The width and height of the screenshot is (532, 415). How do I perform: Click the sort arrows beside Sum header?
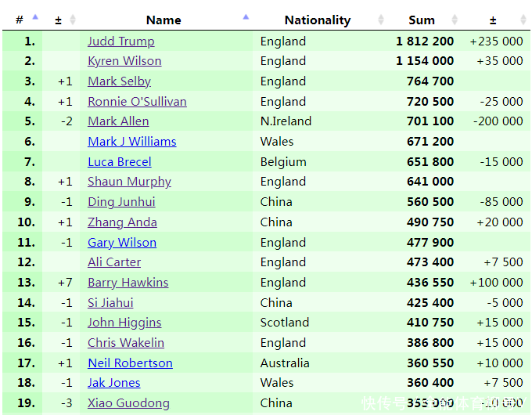[x=454, y=20]
